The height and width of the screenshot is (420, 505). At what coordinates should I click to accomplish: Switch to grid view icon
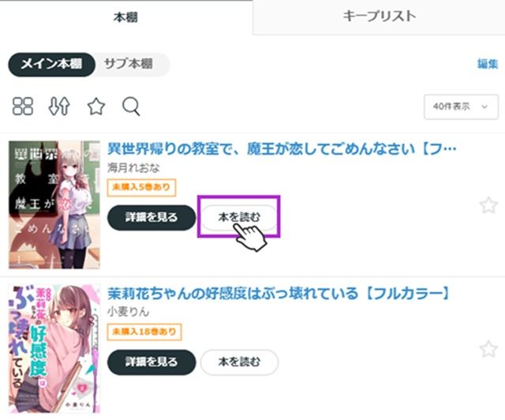(x=23, y=106)
